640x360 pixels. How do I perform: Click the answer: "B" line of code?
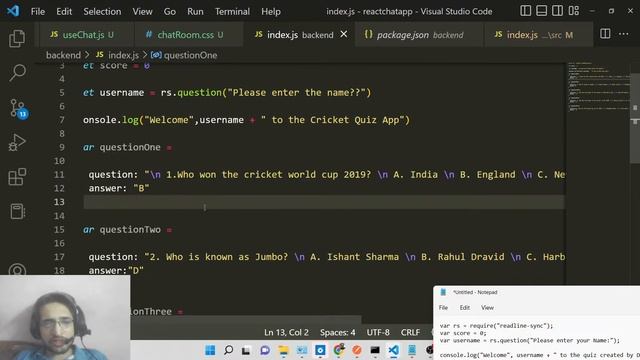pos(119,188)
